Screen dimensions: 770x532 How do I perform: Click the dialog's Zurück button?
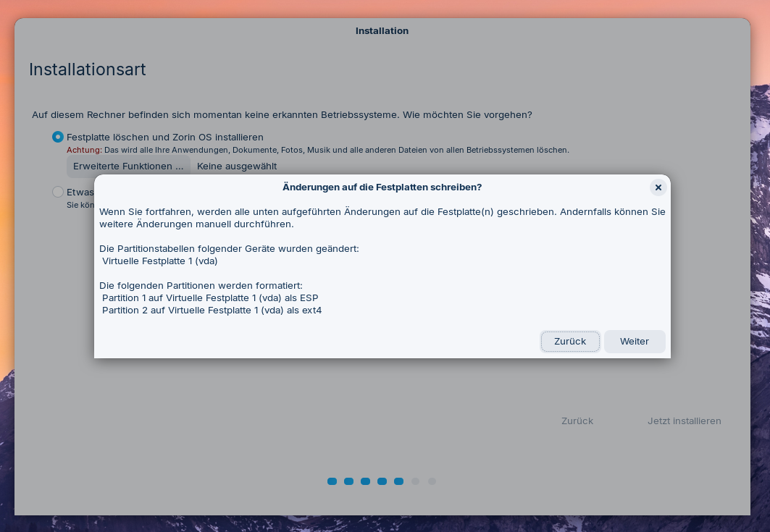(x=570, y=342)
